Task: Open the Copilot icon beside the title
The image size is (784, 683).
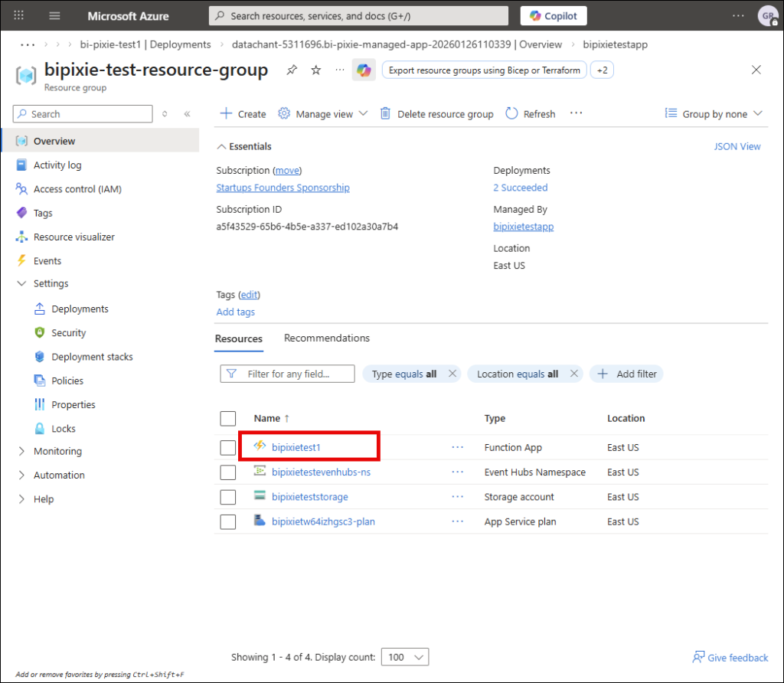Action: 364,70
